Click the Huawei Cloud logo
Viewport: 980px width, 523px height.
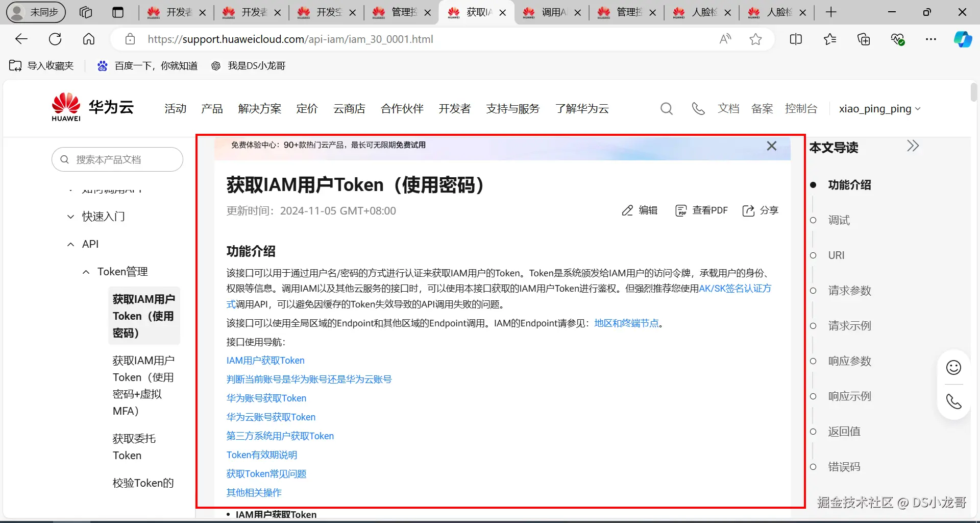[x=93, y=107]
